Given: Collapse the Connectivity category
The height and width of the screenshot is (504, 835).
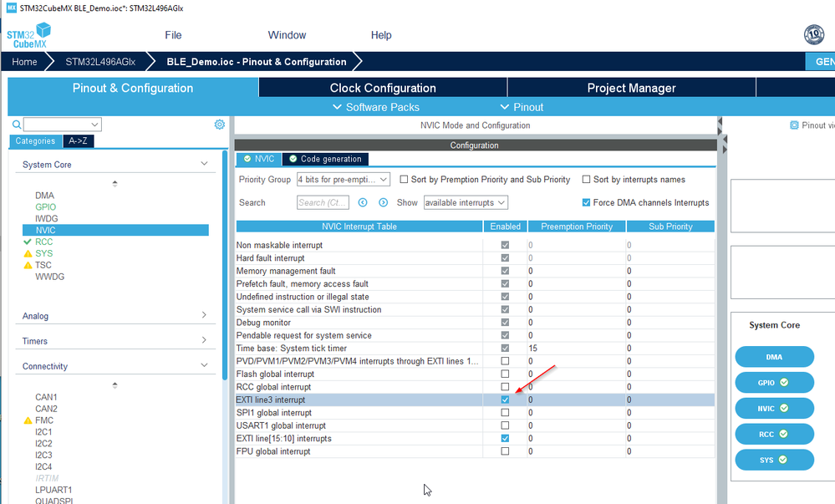Looking at the screenshot, I should pos(204,365).
